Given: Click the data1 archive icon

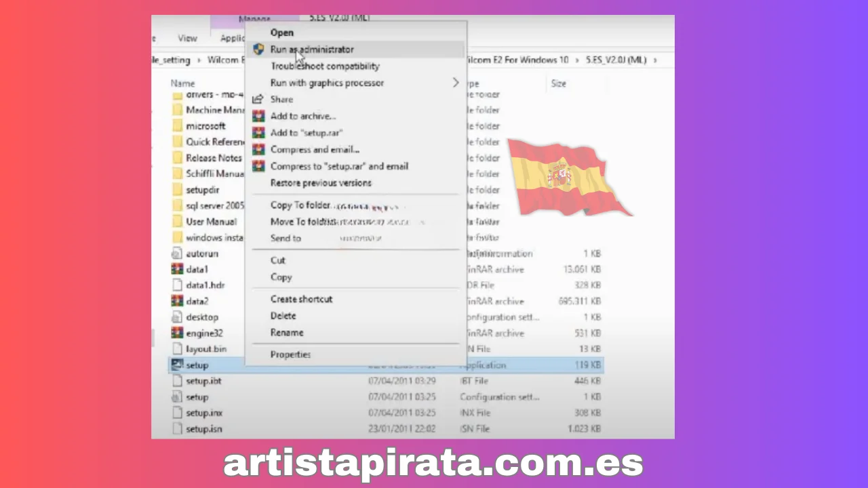Looking at the screenshot, I should pos(177,269).
